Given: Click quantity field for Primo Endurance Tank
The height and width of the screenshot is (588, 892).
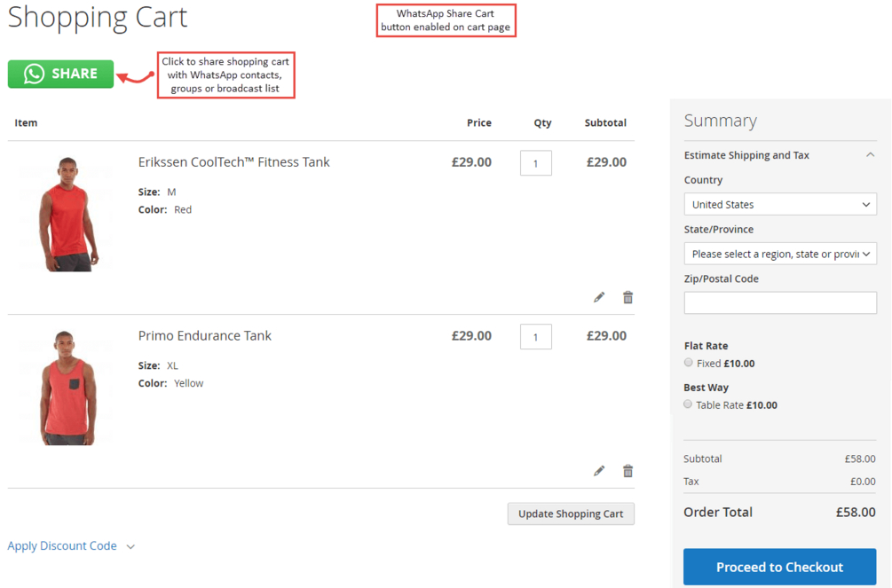Looking at the screenshot, I should [535, 337].
